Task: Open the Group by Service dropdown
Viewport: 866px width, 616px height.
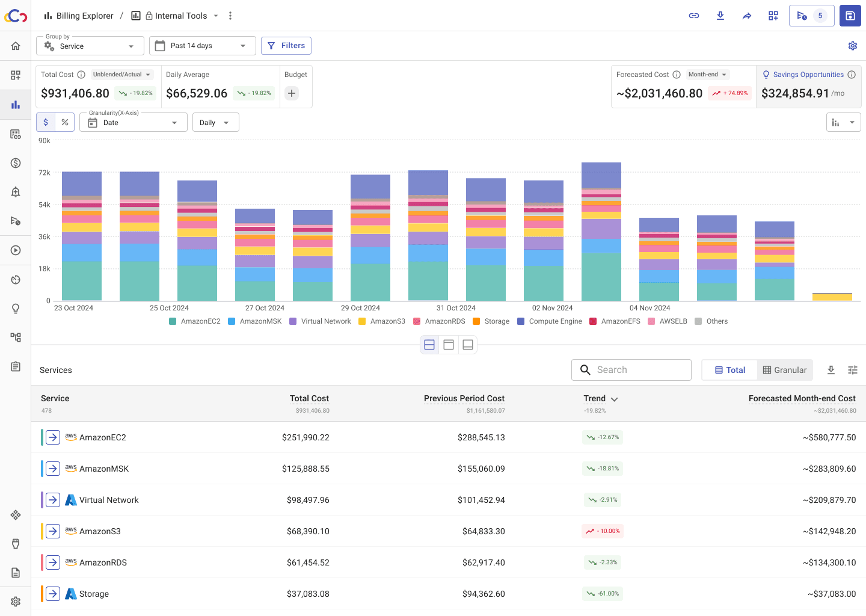Action: tap(90, 46)
